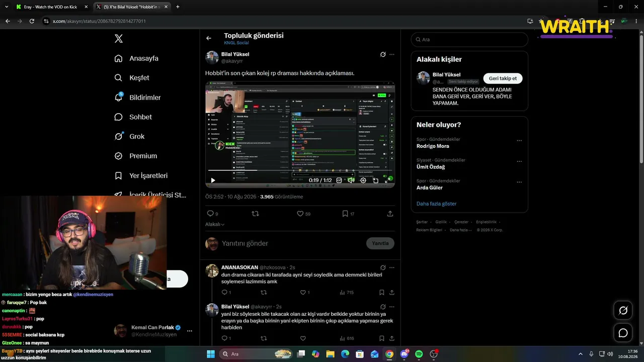Open File Explorer from the taskbar
644x362 pixels.
[x=330, y=354]
